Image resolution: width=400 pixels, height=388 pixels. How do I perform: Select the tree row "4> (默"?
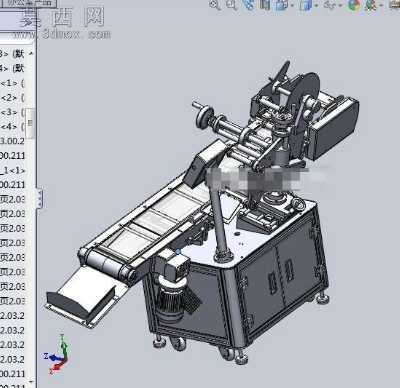pyautogui.click(x=12, y=68)
